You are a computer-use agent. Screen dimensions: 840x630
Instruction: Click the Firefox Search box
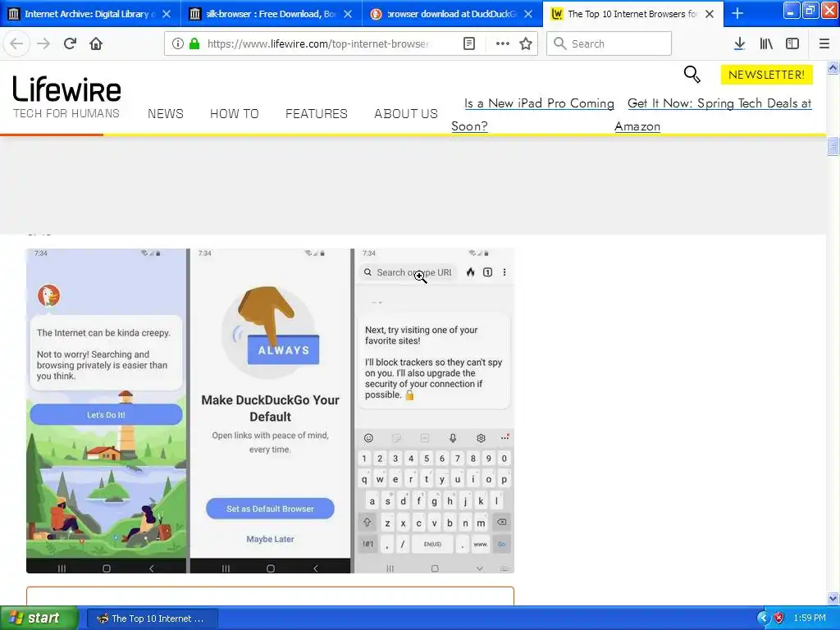[609, 43]
